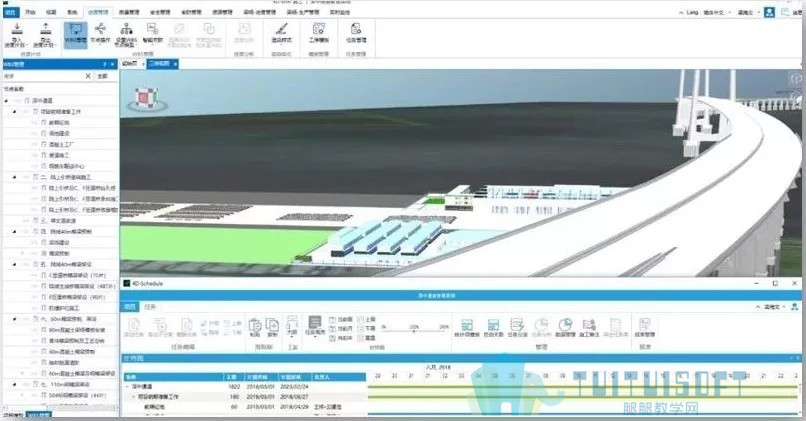Click the 2018/08/27 end date cell
The height and width of the screenshot is (421, 806).
click(x=295, y=397)
